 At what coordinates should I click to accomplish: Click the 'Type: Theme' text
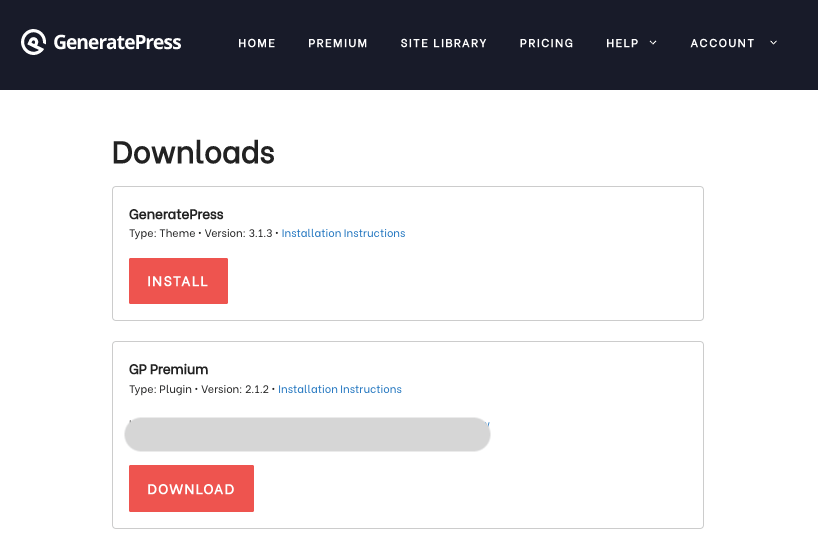pyautogui.click(x=162, y=233)
